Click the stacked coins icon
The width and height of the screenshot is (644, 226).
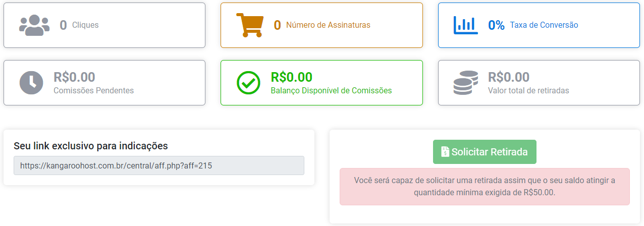point(465,83)
